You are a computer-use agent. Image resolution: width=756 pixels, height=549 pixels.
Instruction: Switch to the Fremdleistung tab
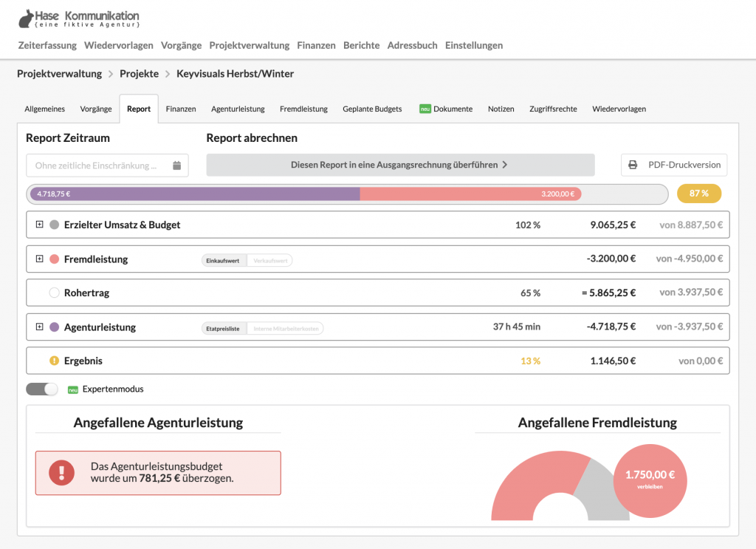303,109
